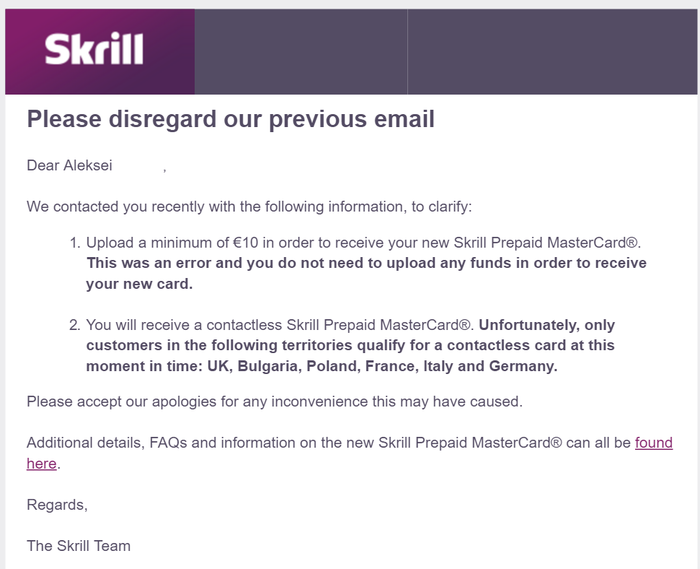
Task: Click the "We contacted you recently" sentence
Action: pos(248,207)
